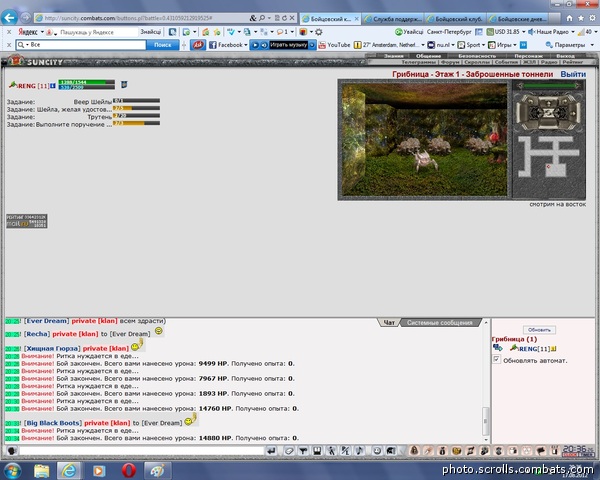This screenshot has height=480, width=600.
Task: Send private message via icon beside RENG in list
Action: tap(497, 348)
